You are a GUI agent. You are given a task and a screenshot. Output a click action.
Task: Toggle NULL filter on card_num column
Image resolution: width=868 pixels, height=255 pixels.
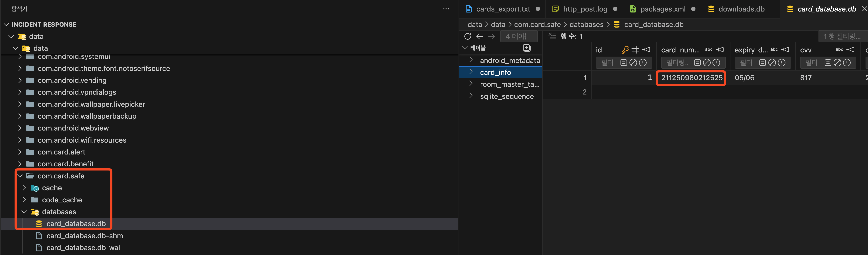(x=707, y=63)
